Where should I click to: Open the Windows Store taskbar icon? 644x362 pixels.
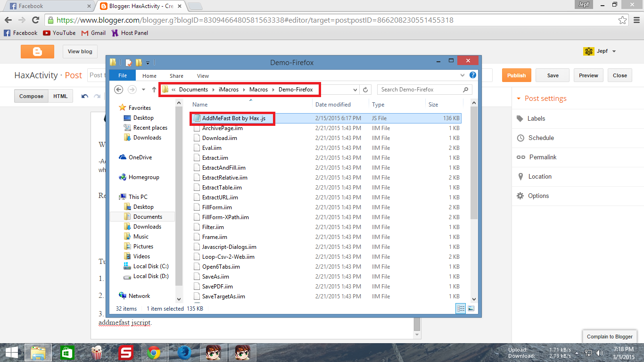coord(67,353)
